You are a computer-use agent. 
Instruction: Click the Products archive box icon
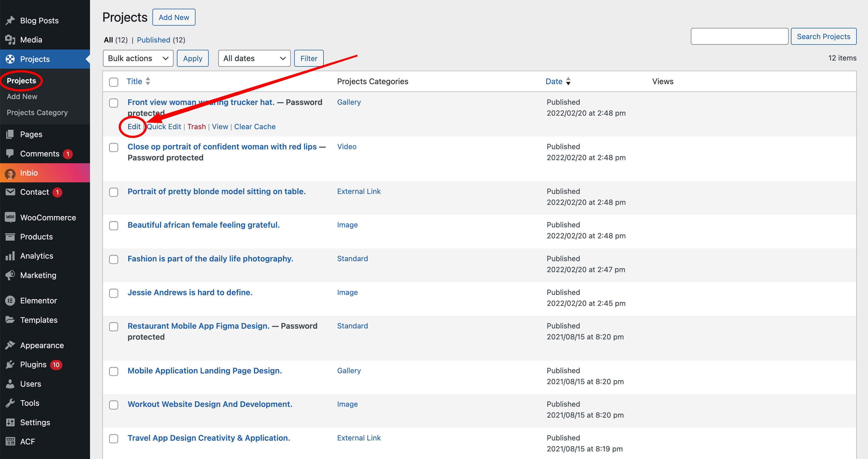[x=10, y=237]
